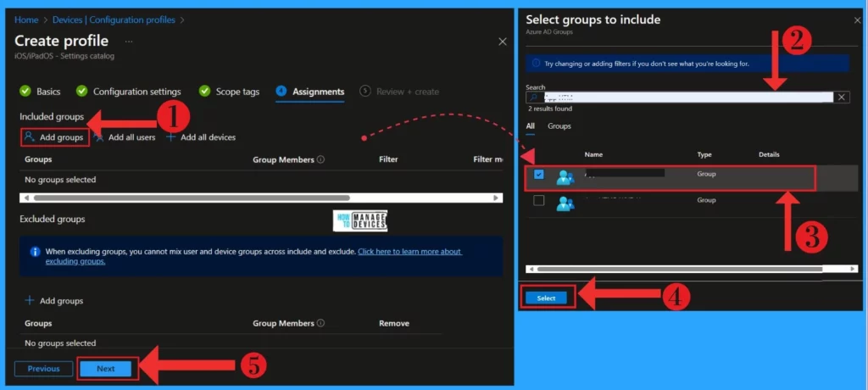
Task: Click the info icon in filter tip banner
Action: coord(536,64)
